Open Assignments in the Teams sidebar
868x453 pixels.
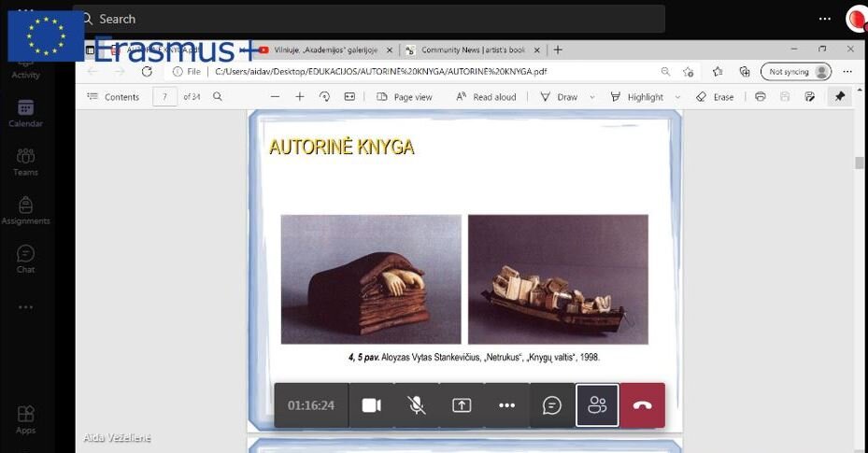pyautogui.click(x=25, y=210)
